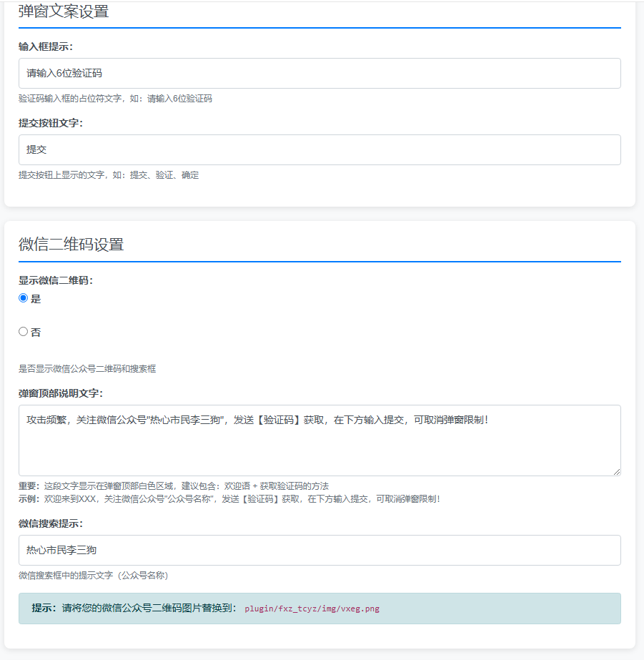
Task: Click the 示例 example text line
Action: pyautogui.click(x=229, y=498)
